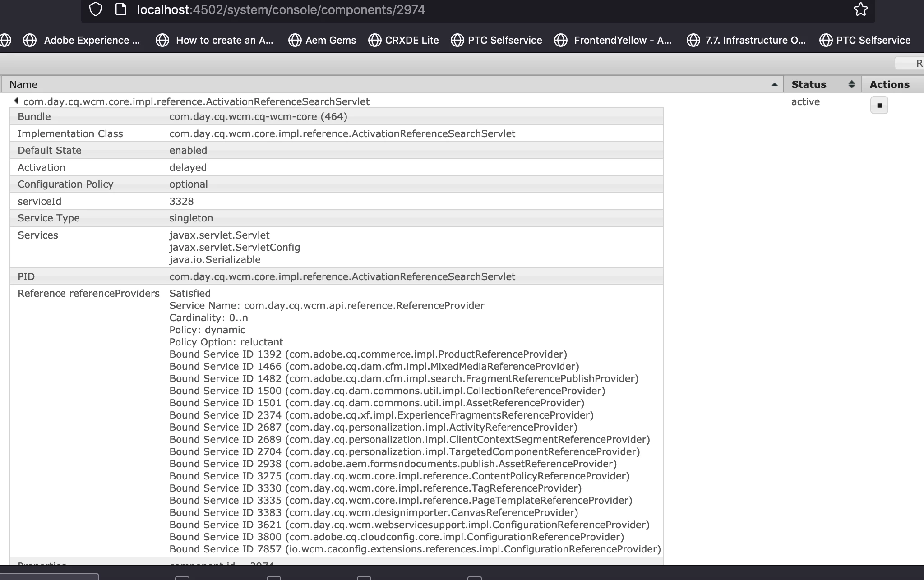
Task: Stop the ActivationReferenceSearchServlet component
Action: pos(879,106)
